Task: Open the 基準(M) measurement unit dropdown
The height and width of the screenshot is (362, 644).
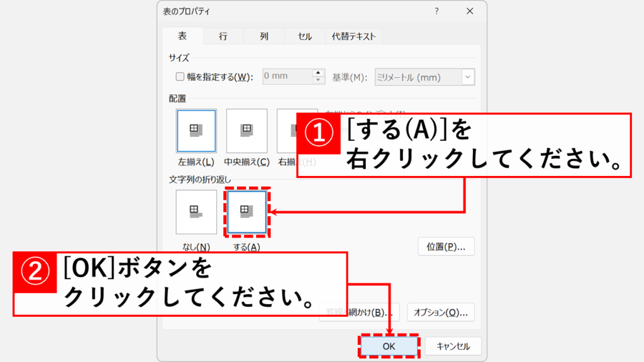Action: [x=468, y=77]
